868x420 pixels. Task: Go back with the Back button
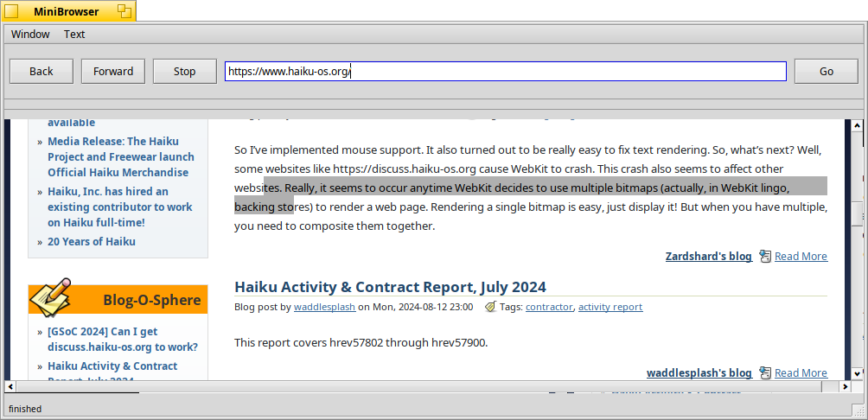(x=41, y=72)
